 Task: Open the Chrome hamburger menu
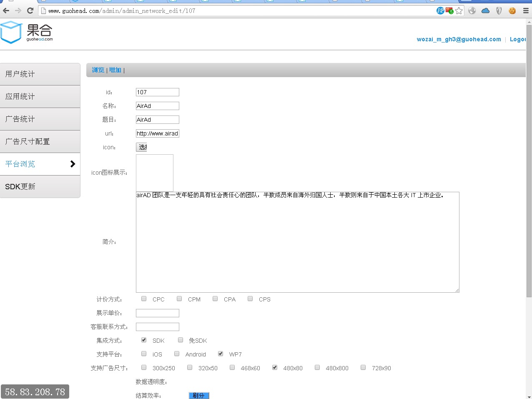526,11
